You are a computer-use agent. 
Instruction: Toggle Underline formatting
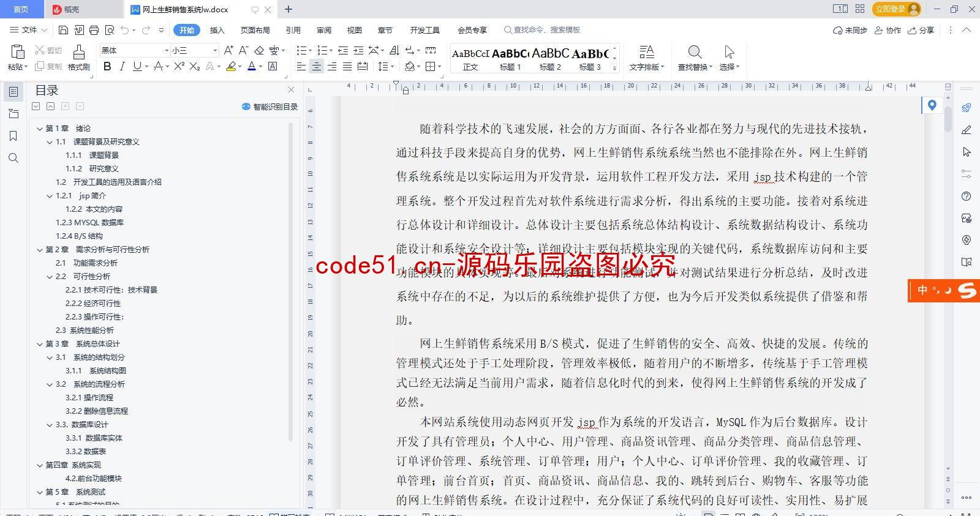[x=137, y=66]
